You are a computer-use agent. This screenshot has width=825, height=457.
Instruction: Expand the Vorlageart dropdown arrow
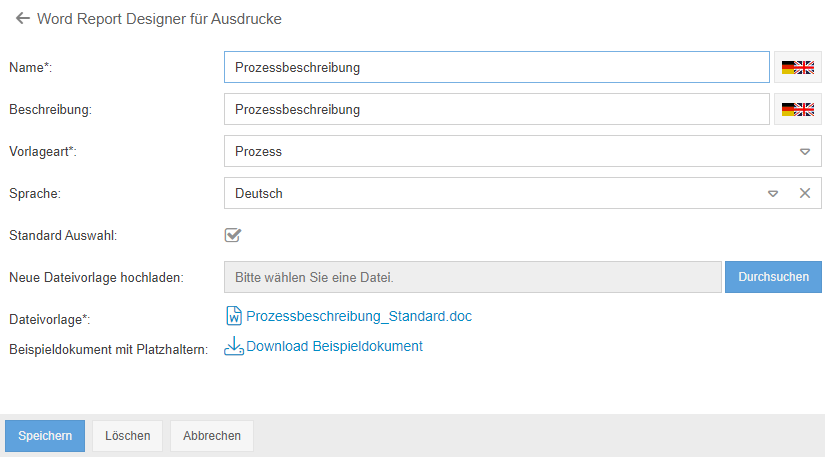[804, 152]
